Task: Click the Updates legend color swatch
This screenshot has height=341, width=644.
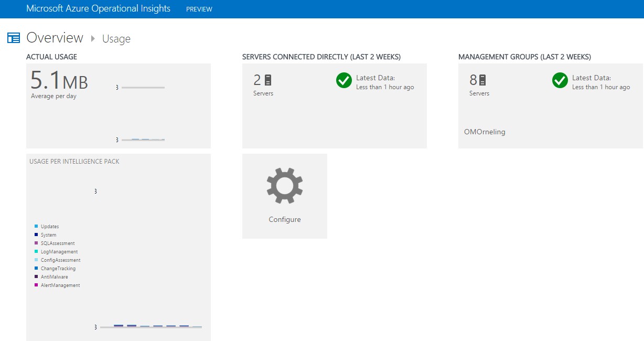Action: [36, 226]
